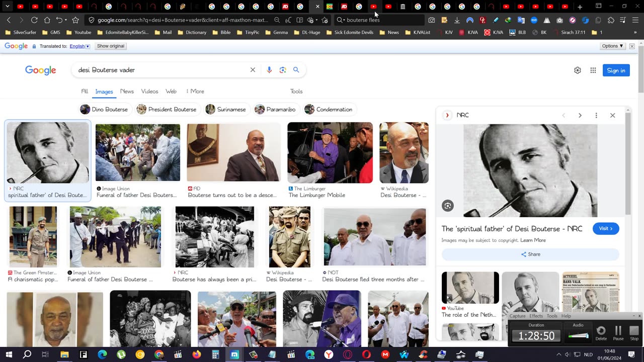
Task: Open browser main hamburger menu
Action: (x=636, y=20)
